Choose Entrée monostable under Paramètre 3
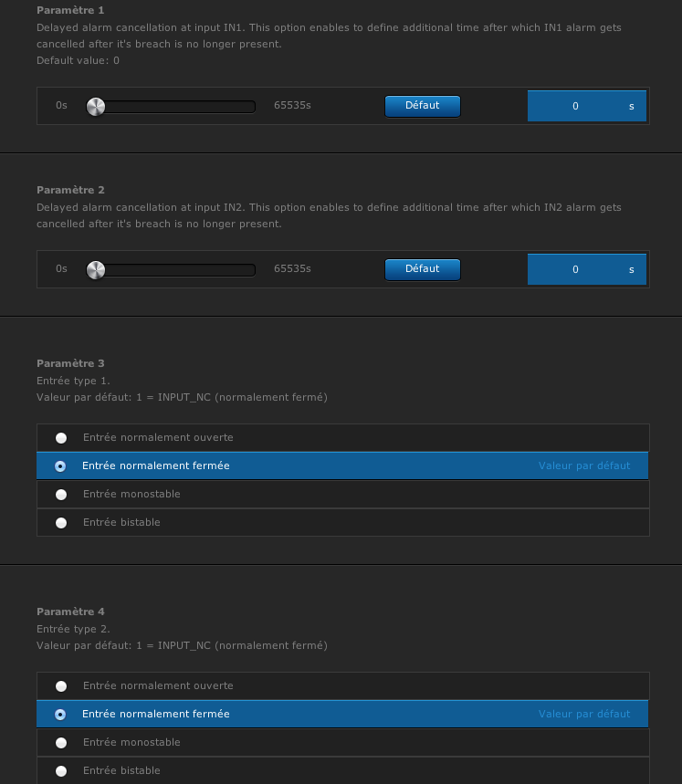 click(343, 494)
